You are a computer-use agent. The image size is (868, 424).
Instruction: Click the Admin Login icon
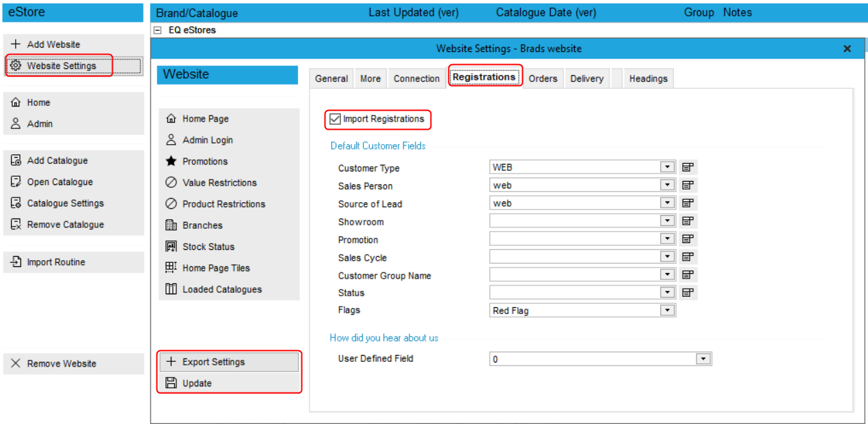(x=173, y=140)
